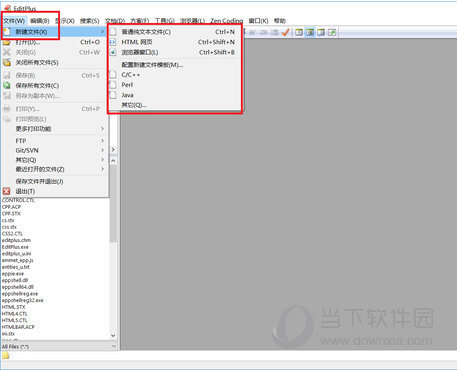457x370 pixels.
Task: Select HTML.STX in the file list
Action: coord(13,307)
